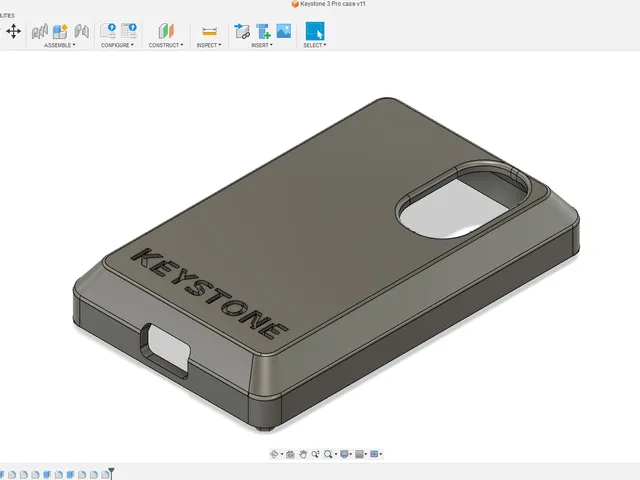Viewport: 640px width, 480px height.
Task: Open the INSERT dropdown menu
Action: click(262, 45)
